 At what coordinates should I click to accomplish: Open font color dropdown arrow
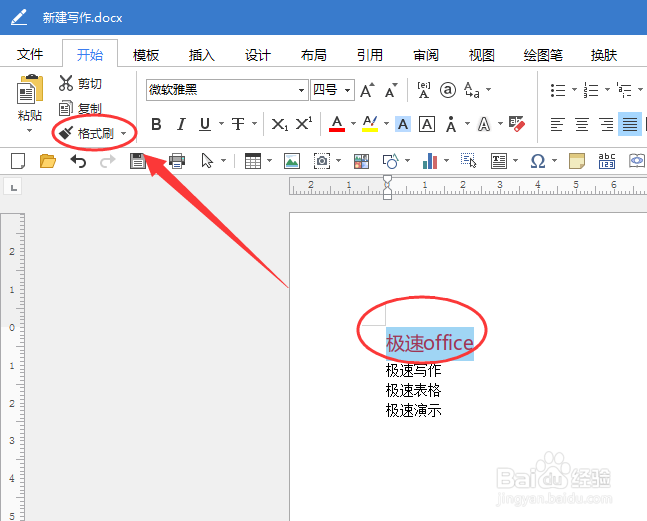(354, 123)
